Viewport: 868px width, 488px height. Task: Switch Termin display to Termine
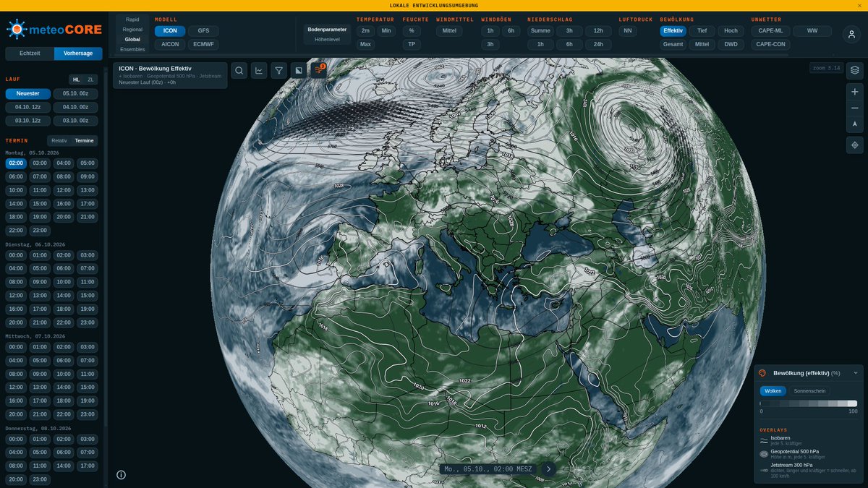[85, 140]
